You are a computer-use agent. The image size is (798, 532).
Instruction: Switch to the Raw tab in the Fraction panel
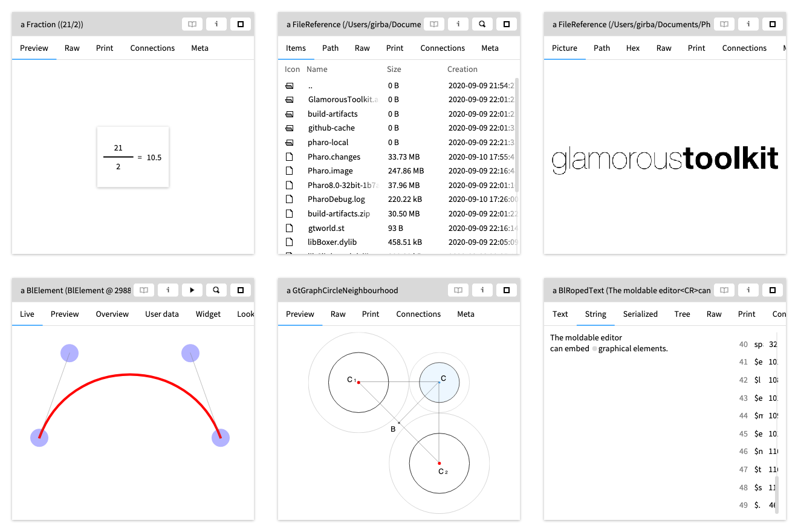[x=72, y=48]
